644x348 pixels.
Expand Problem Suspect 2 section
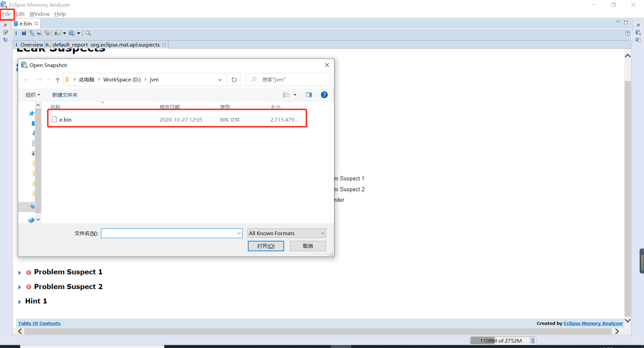pyautogui.click(x=20, y=287)
